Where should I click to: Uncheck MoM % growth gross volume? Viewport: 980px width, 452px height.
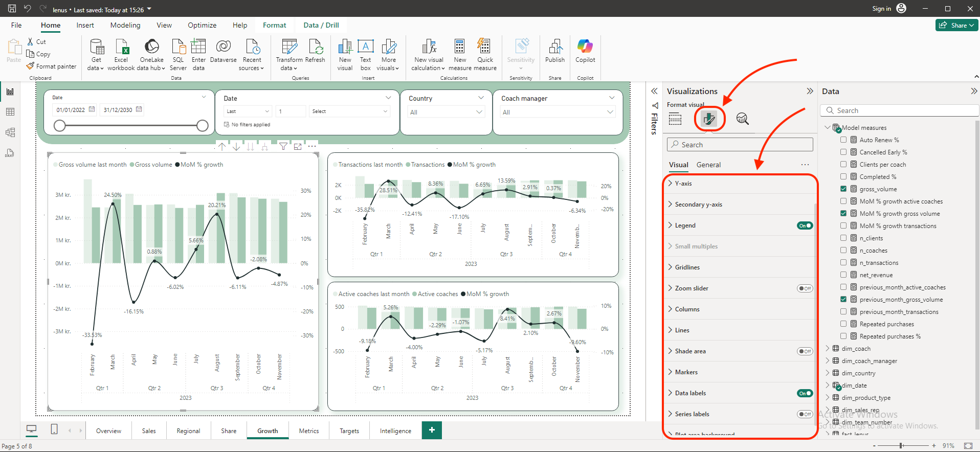tap(843, 213)
